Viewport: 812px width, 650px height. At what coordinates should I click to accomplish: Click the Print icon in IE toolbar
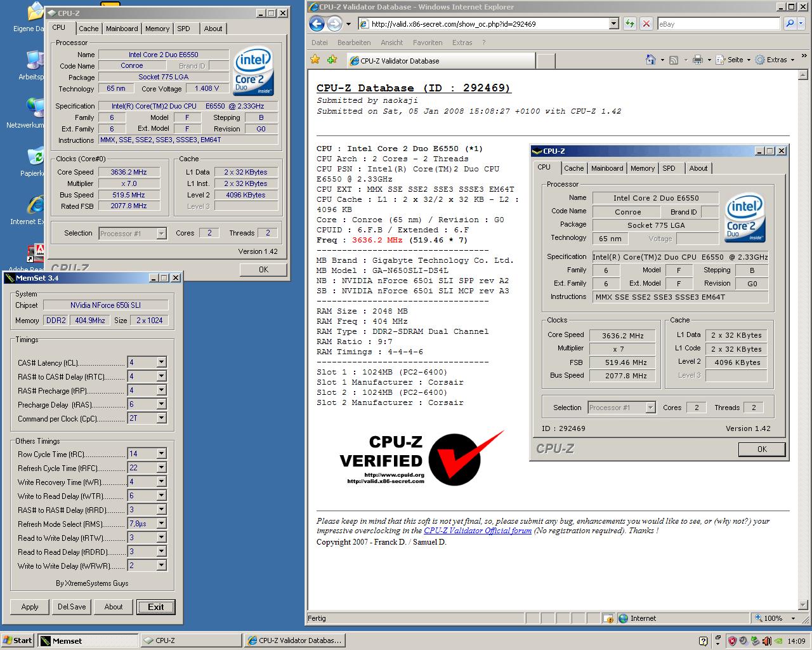coord(698,60)
